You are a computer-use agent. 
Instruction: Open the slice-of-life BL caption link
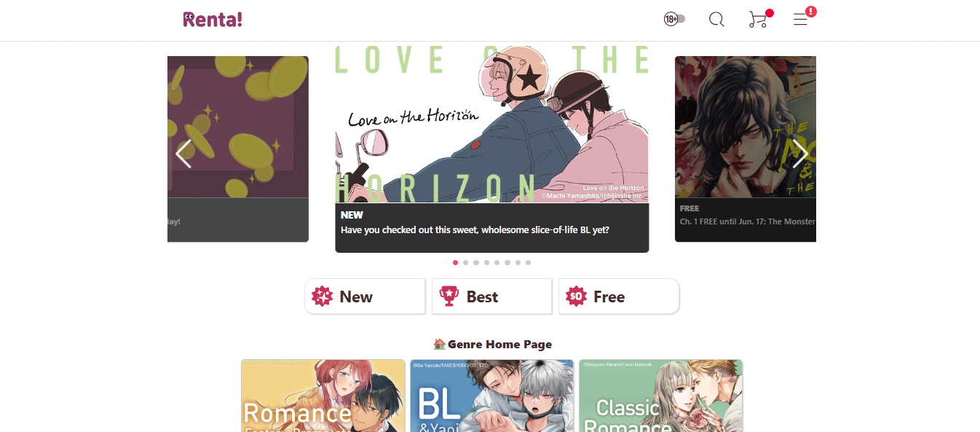click(475, 229)
